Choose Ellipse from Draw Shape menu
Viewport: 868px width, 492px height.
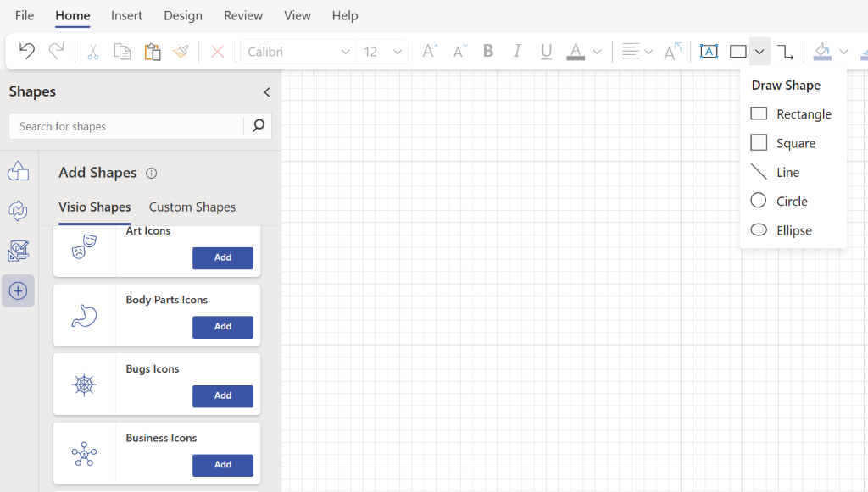(x=793, y=230)
